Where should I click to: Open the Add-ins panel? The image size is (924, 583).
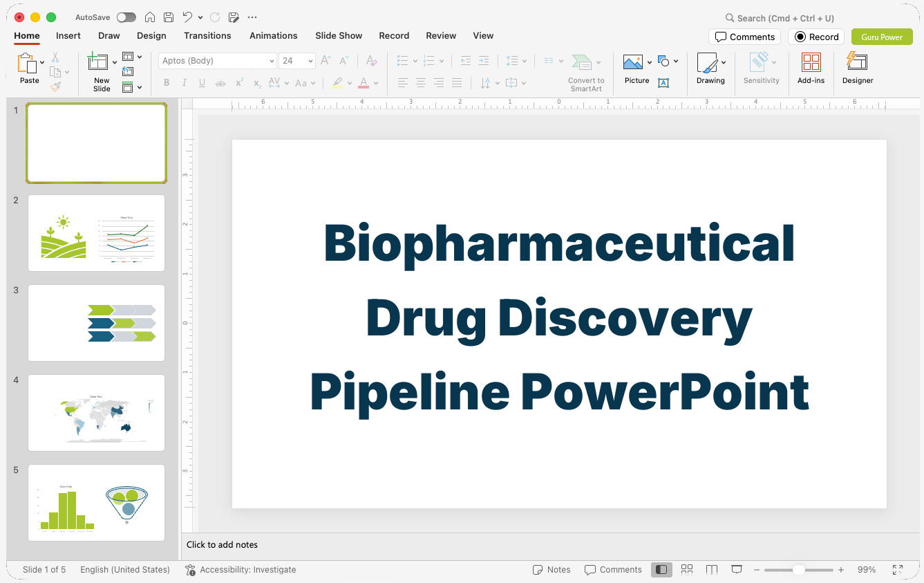[x=811, y=68]
